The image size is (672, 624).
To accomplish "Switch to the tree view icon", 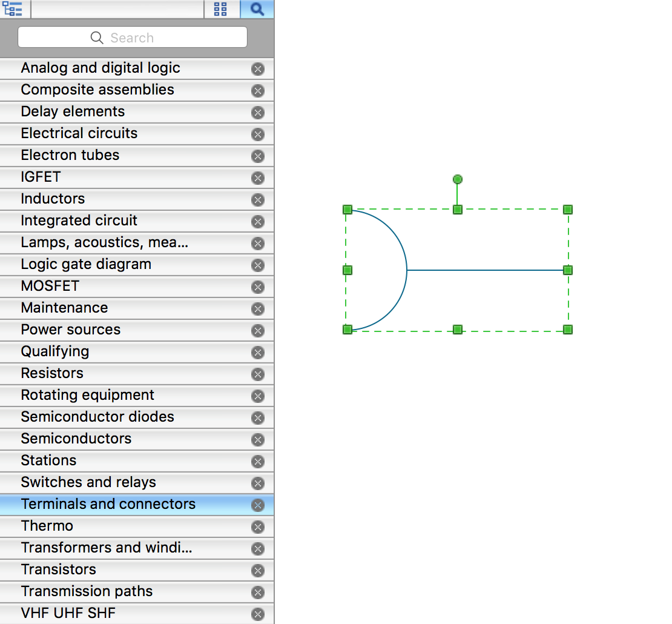I will click(x=13, y=8).
